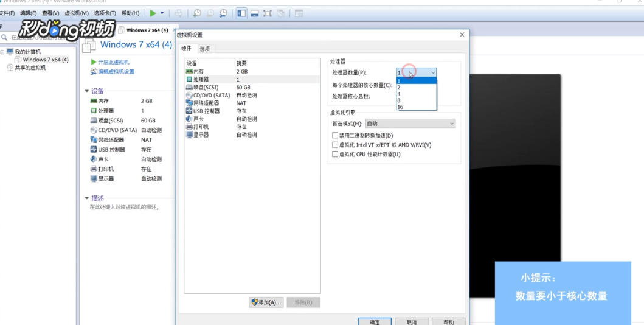
Task: Collapse the 描述 section
Action: click(x=87, y=198)
